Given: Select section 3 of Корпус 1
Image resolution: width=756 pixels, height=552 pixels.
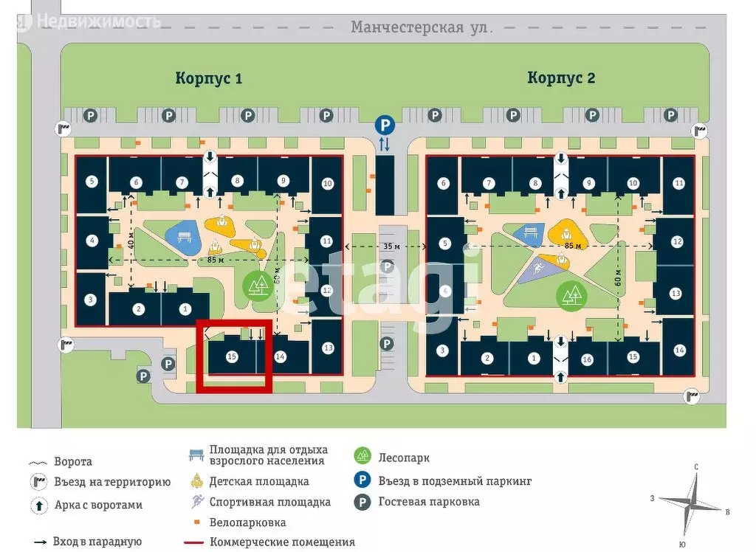Looking at the screenshot, I should 90,300.
